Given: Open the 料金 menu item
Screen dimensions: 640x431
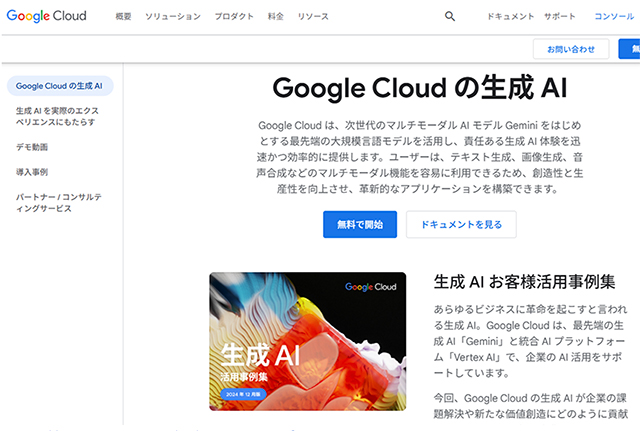Looking at the screenshot, I should pyautogui.click(x=276, y=16).
